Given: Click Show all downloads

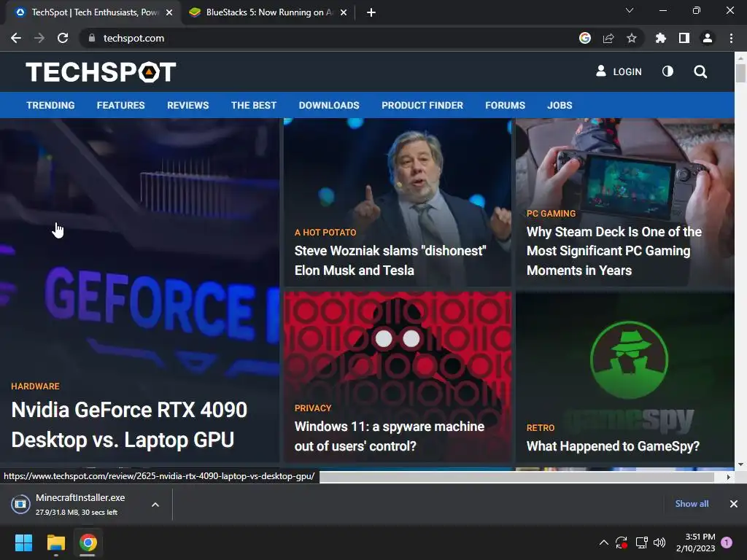Looking at the screenshot, I should pos(692,503).
